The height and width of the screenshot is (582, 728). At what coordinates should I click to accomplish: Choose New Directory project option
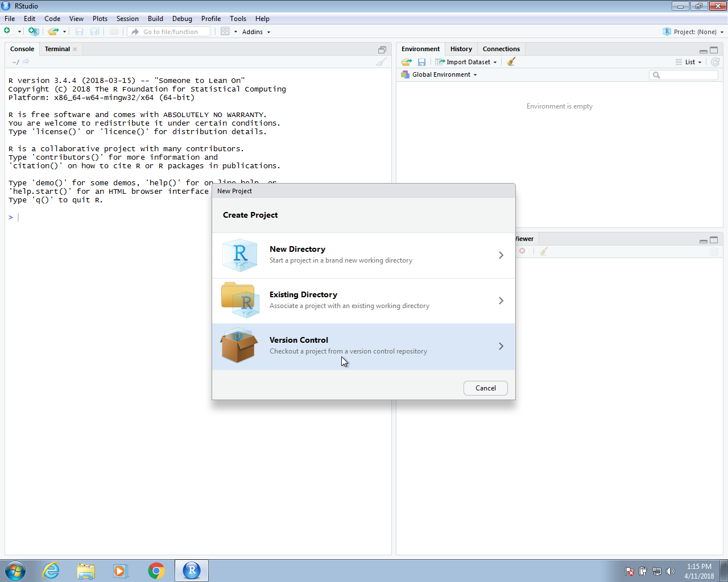[363, 255]
